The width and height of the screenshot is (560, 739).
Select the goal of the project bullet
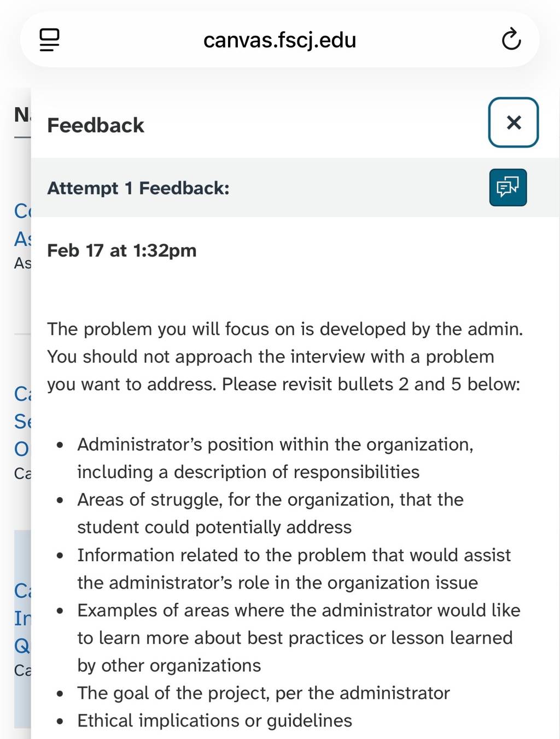point(263,693)
